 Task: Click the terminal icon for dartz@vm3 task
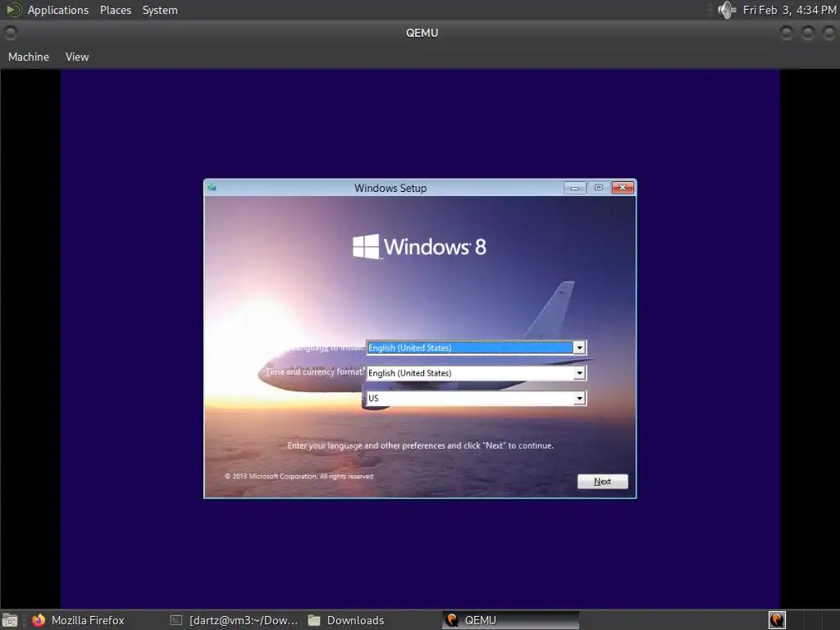(x=176, y=620)
